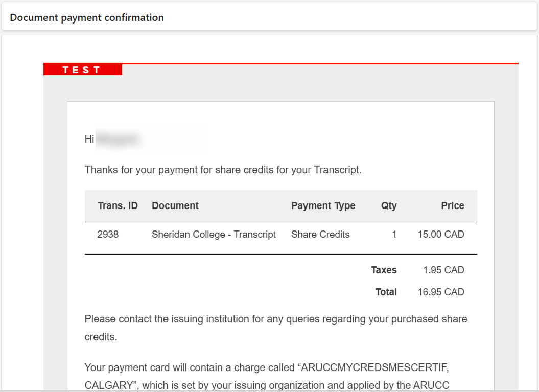This screenshot has width=539, height=392.
Task: Click the Share Credits payment type cell
Action: [320, 235]
